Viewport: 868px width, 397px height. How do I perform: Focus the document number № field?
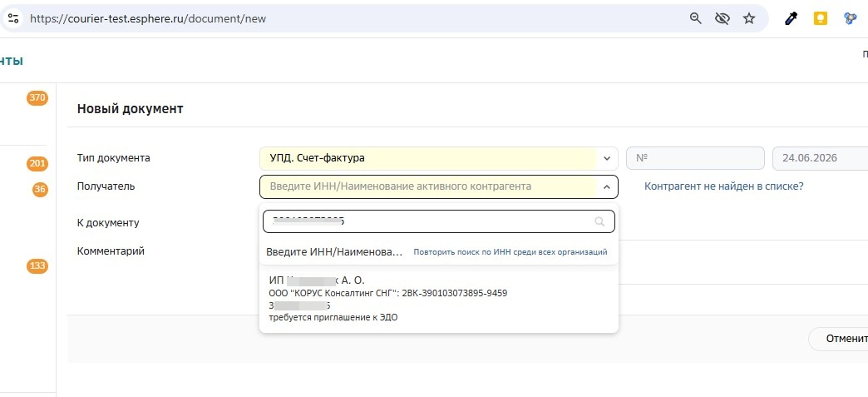tap(695, 159)
